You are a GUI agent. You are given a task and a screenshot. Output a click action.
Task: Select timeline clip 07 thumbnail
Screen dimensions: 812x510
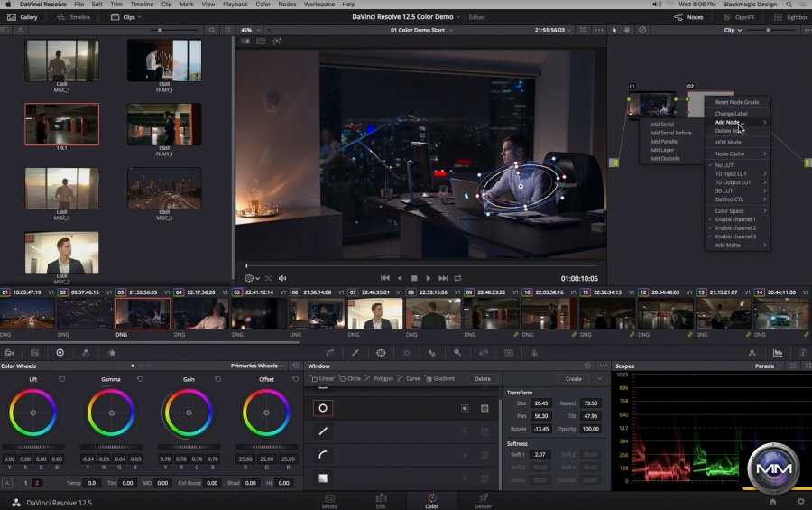375,313
